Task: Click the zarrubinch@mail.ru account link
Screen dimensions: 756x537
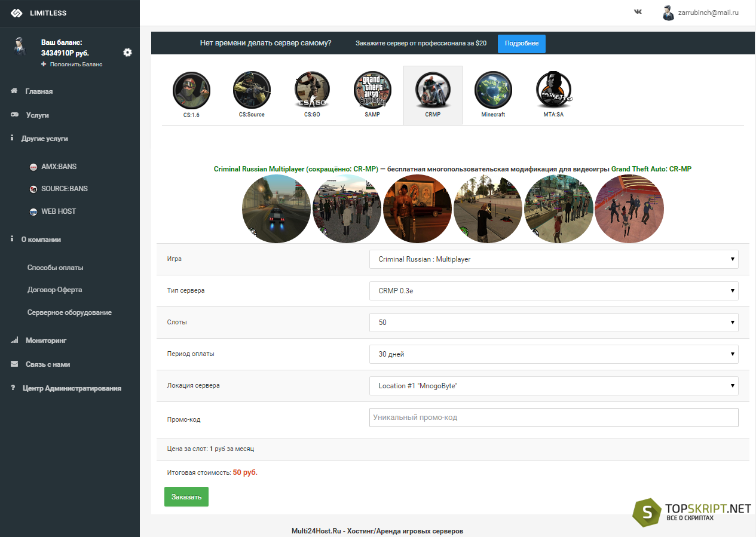Action: coord(708,12)
